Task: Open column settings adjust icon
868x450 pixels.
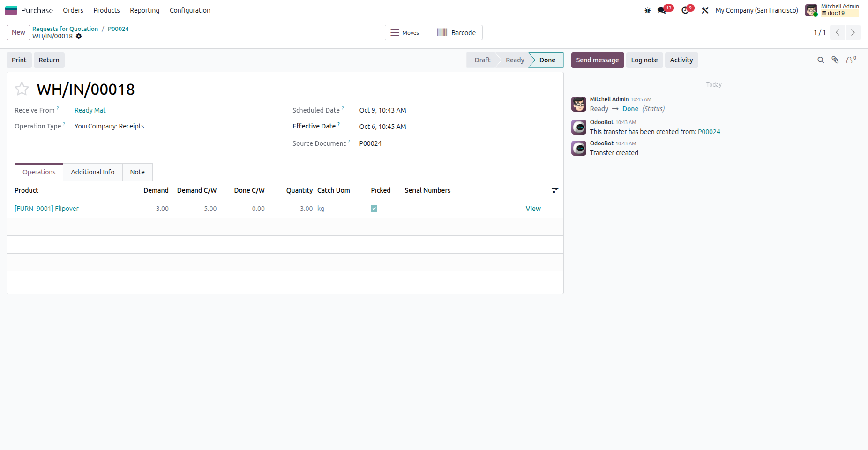Action: click(555, 190)
